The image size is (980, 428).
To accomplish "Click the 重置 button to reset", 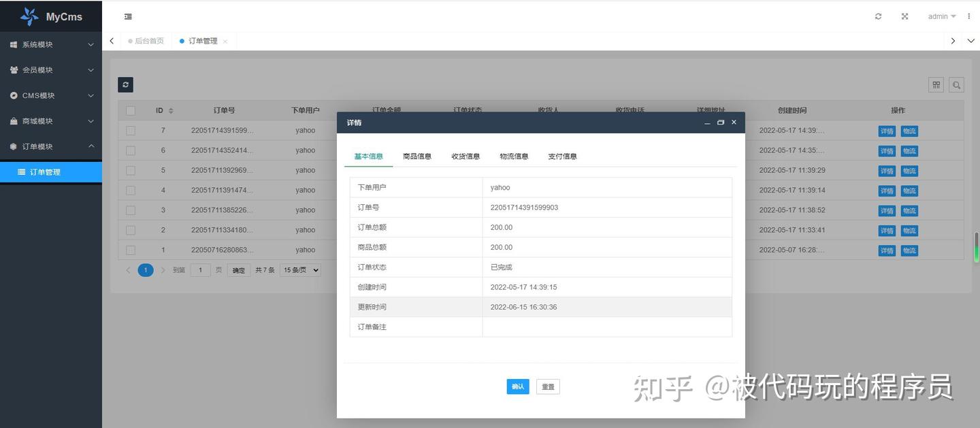I will tap(548, 386).
